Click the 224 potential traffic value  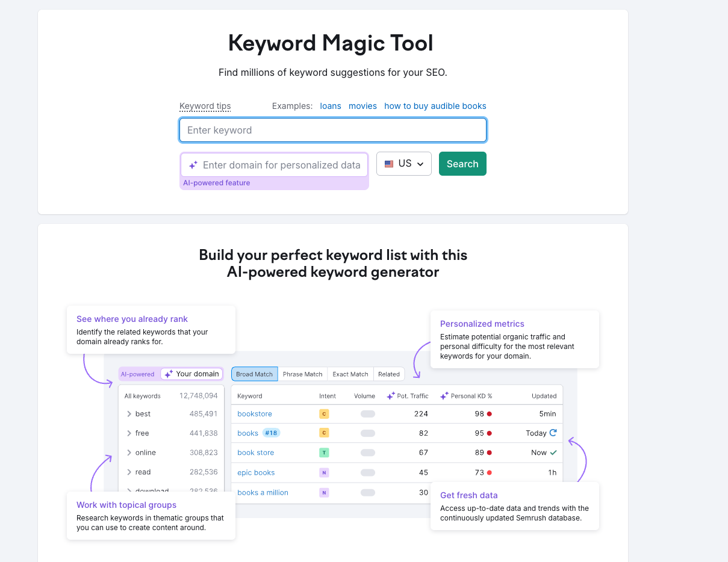coord(422,414)
